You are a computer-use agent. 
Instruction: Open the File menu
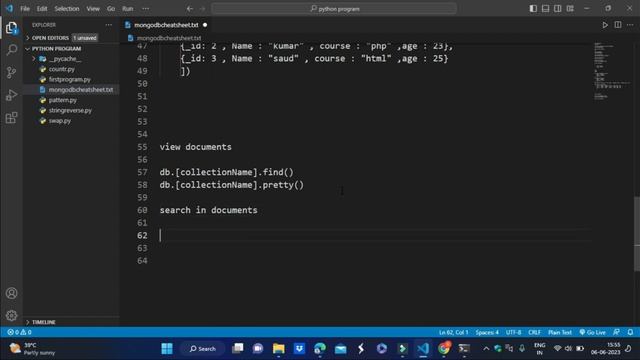[x=25, y=9]
